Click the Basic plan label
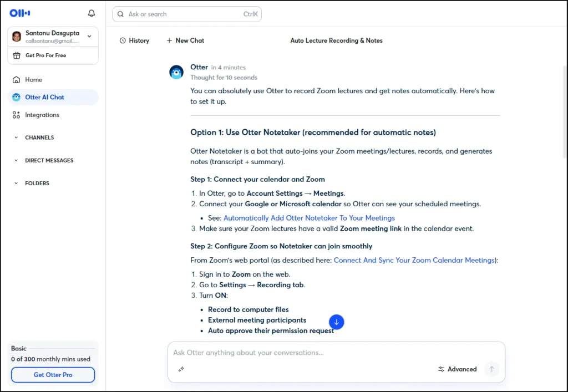The height and width of the screenshot is (392, 568). [18, 349]
